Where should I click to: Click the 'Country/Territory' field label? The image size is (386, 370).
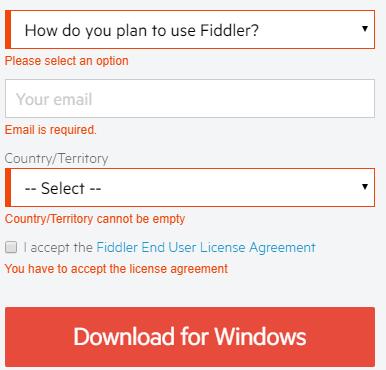click(56, 158)
